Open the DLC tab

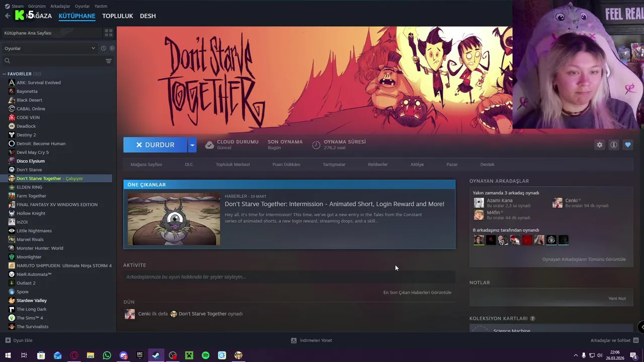(x=189, y=164)
